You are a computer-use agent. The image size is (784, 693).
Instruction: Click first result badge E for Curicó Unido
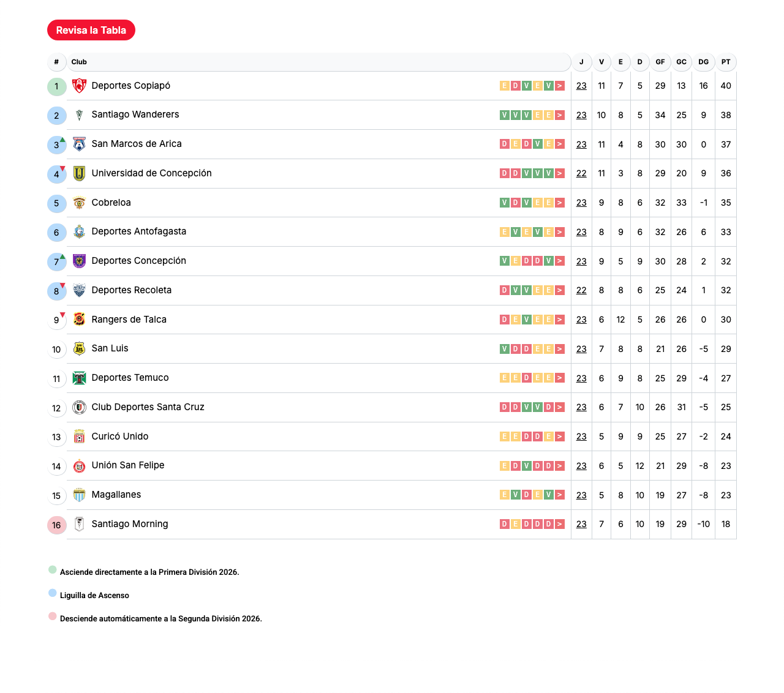pyautogui.click(x=505, y=436)
